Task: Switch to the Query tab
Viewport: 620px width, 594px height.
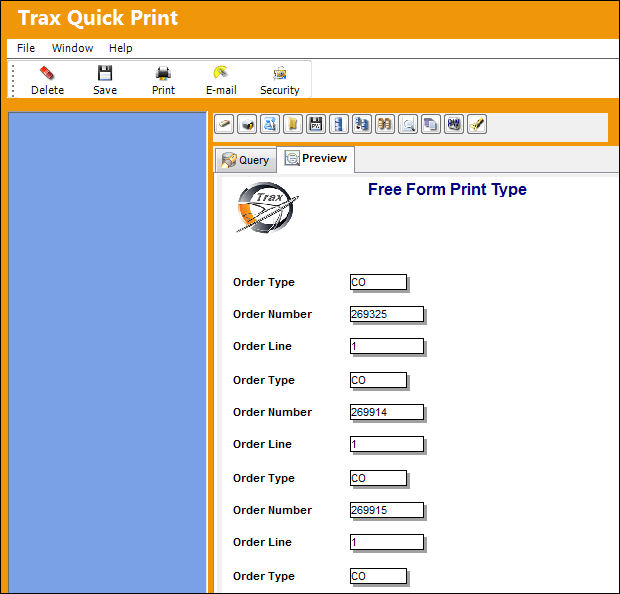Action: [245, 160]
